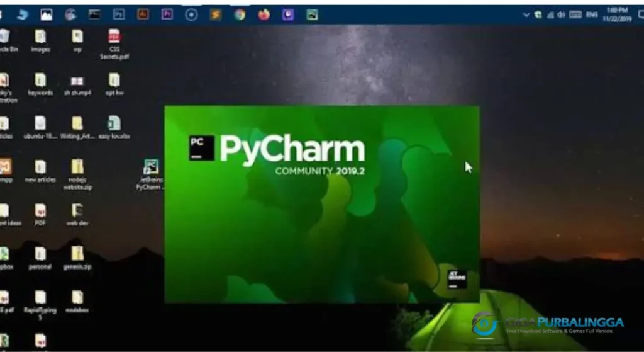Open the clock showing 1:00 PM
The image size is (644, 352).
(617, 15)
